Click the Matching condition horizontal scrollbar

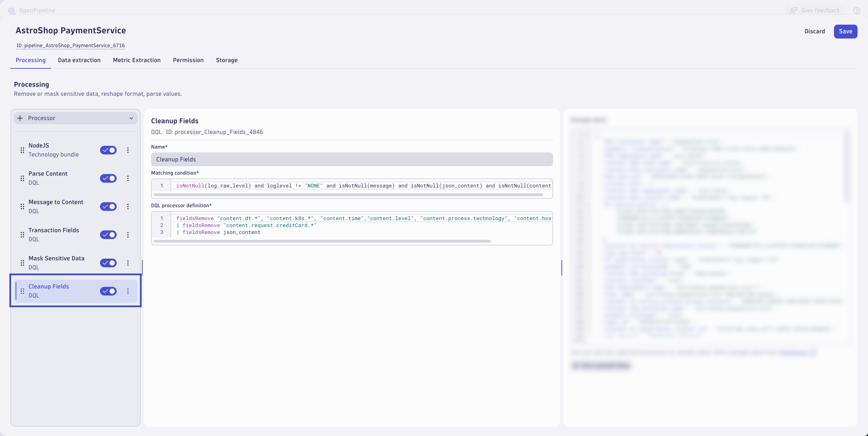click(x=348, y=195)
